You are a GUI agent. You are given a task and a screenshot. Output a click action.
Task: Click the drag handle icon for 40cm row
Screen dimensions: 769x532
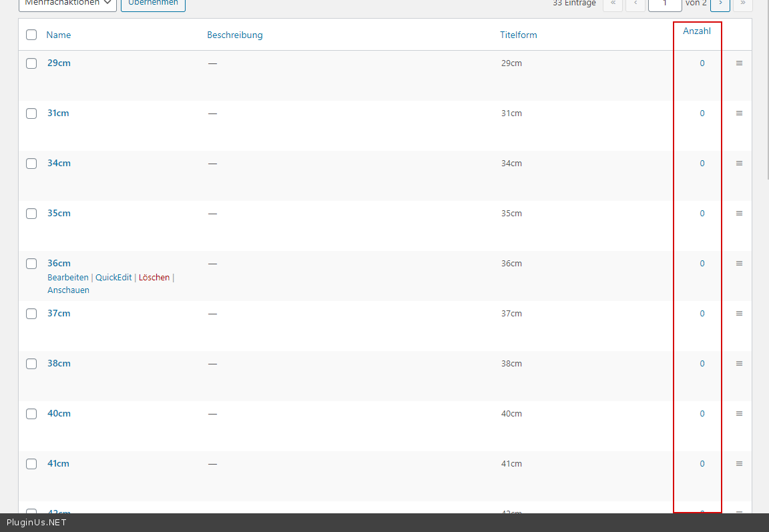(x=739, y=414)
